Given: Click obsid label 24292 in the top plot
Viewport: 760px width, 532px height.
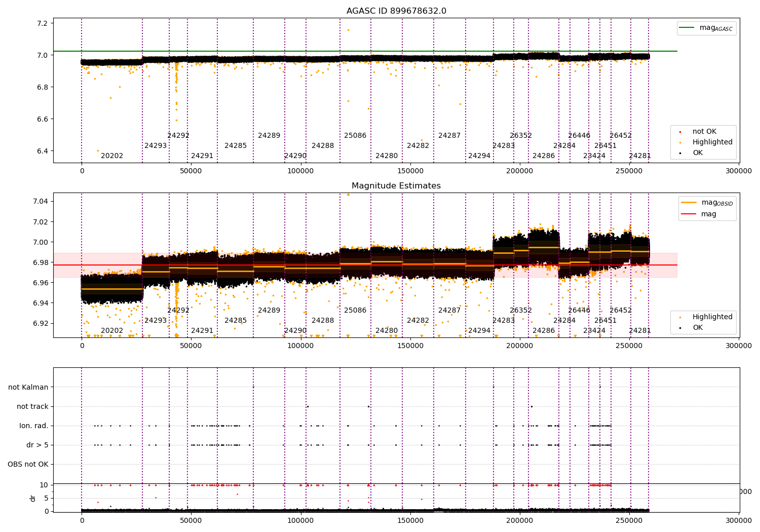Looking at the screenshot, I should [x=178, y=135].
